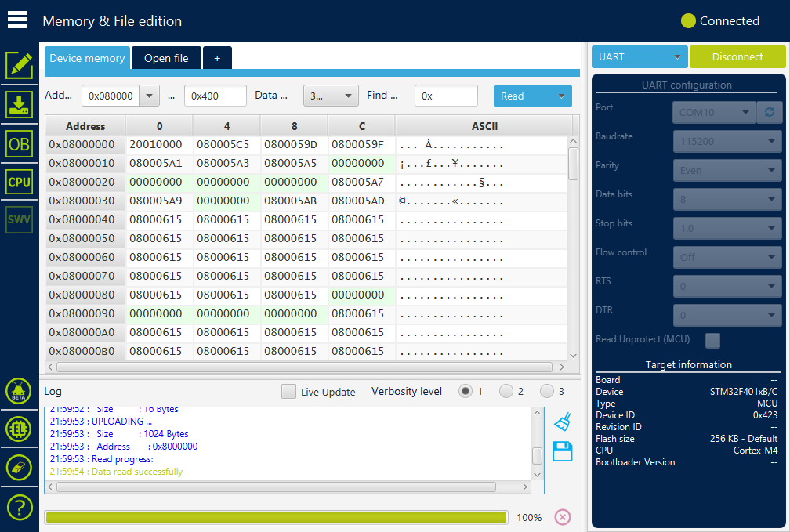Viewport: 790px width, 532px height.
Task: Switch to the Open file tab
Action: point(166,58)
